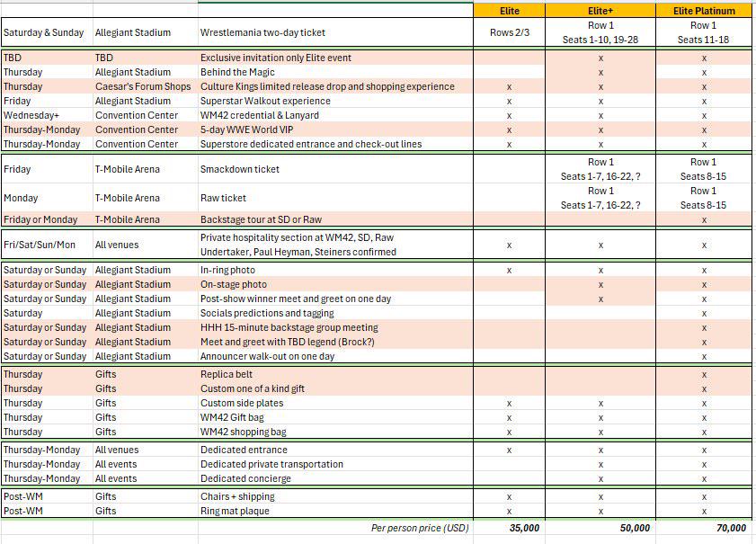The height and width of the screenshot is (544, 756).
Task: Click the Caesar's Forum Shops cell
Action: [x=145, y=86]
